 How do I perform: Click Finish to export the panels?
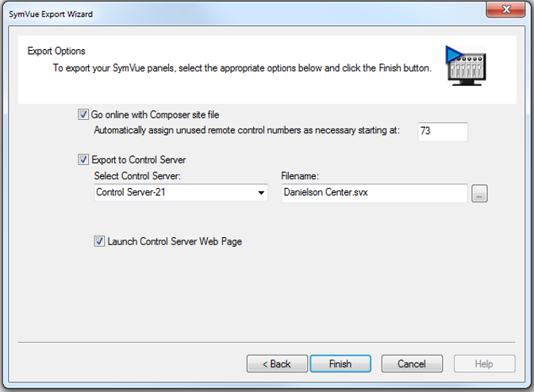340,363
